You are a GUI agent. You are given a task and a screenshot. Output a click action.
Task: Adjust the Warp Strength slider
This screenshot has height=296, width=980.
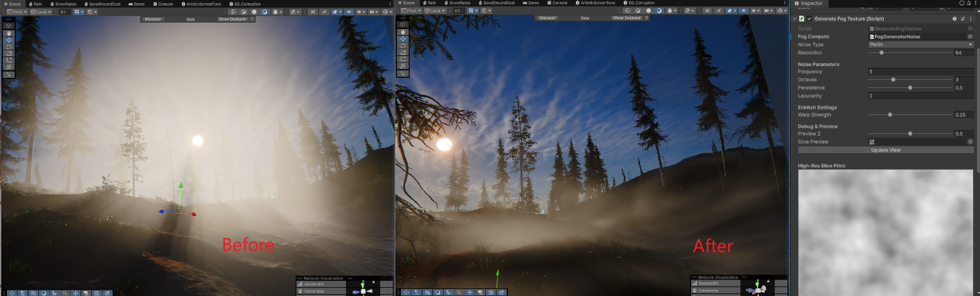[910, 115]
